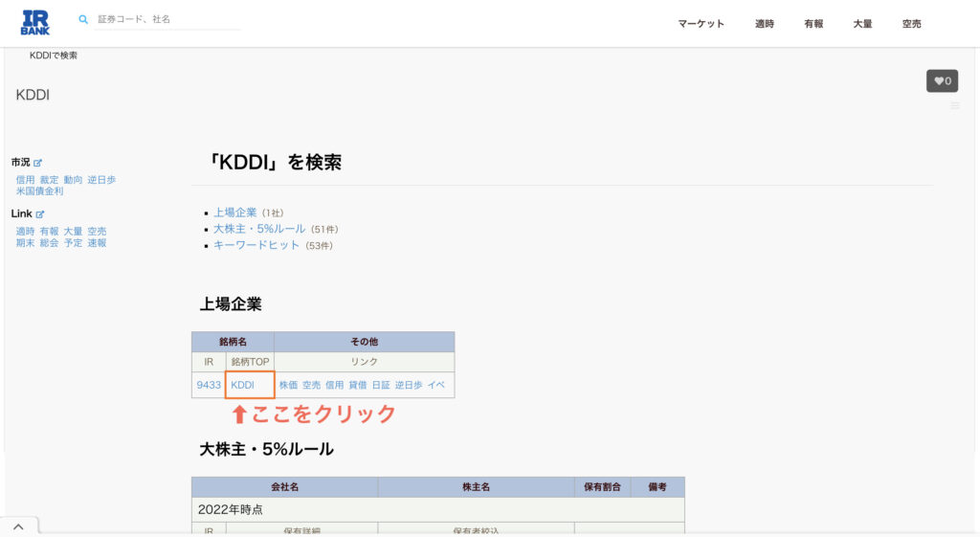Image resolution: width=980 pixels, height=537 pixels.
Task: Open イベ link in the KDDI row
Action: [x=436, y=385]
